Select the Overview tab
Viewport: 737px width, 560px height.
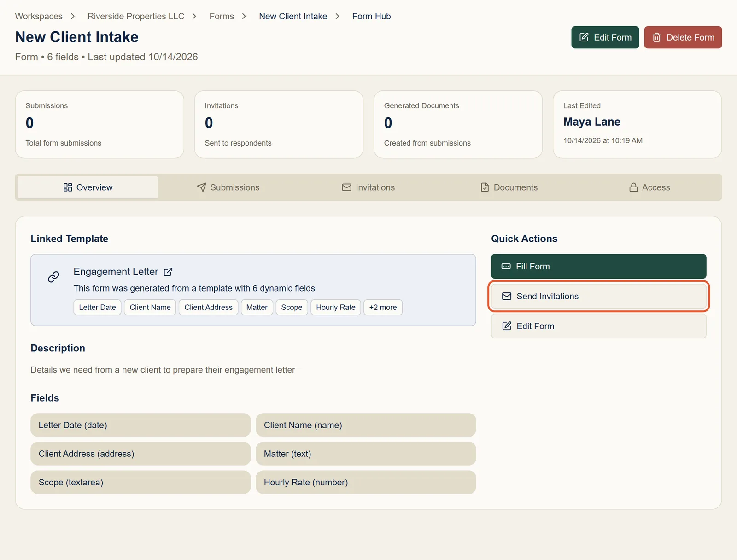pos(88,187)
